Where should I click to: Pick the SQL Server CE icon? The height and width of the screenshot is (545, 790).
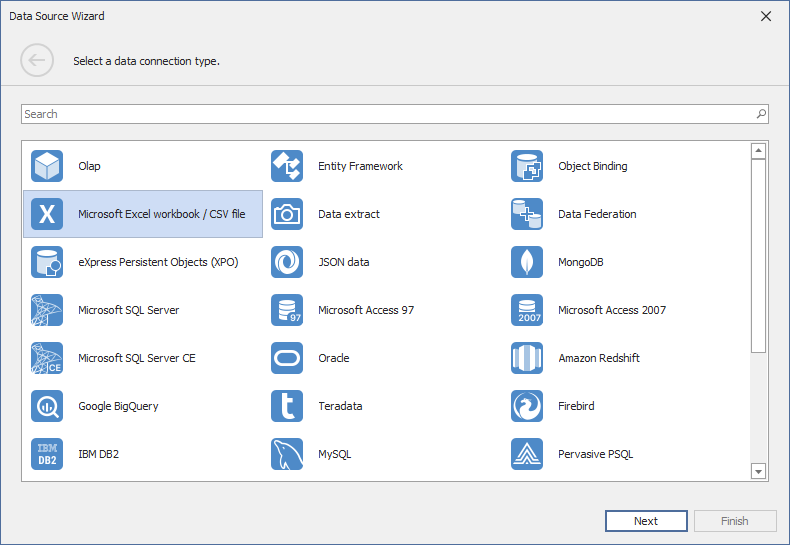47,358
